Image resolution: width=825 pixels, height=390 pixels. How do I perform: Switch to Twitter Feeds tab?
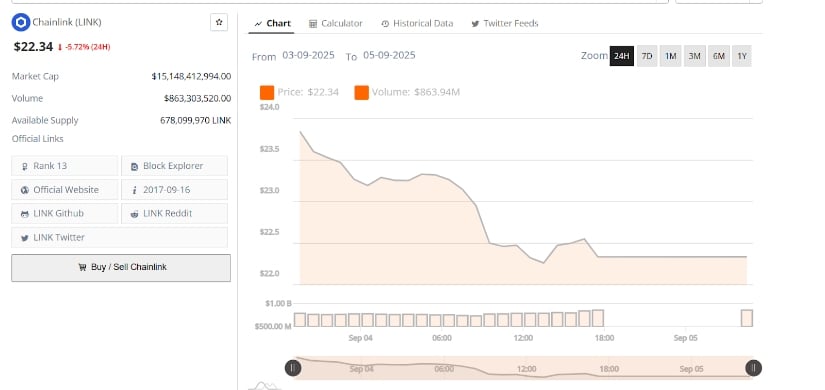tap(505, 23)
